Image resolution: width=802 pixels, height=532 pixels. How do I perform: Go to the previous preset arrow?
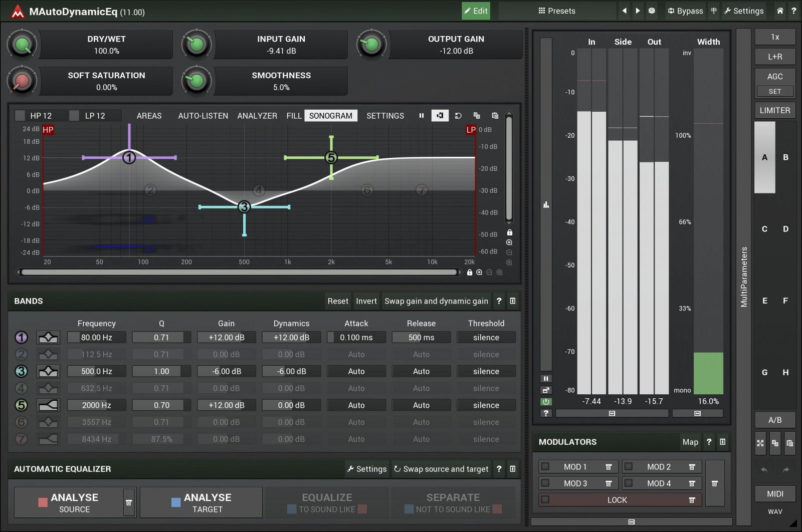pos(624,11)
